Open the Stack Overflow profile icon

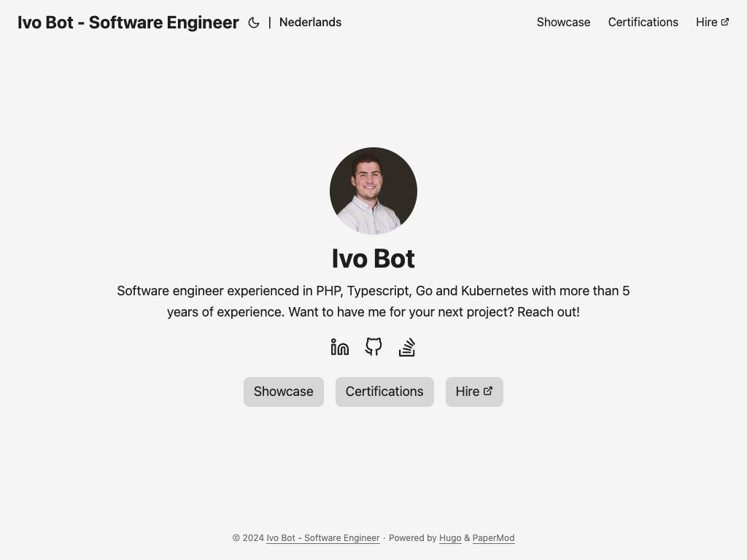(x=407, y=347)
